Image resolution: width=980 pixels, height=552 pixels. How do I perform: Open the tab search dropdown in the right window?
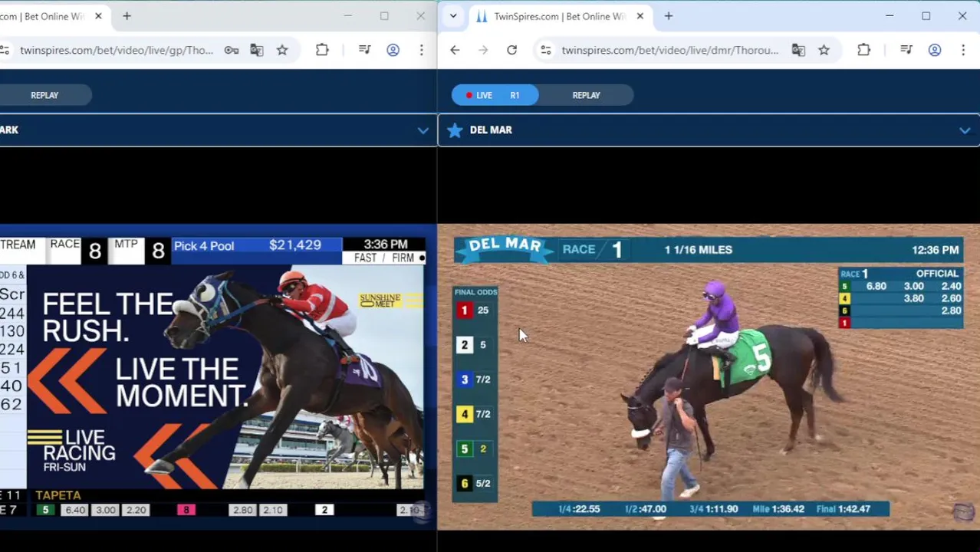coord(453,16)
